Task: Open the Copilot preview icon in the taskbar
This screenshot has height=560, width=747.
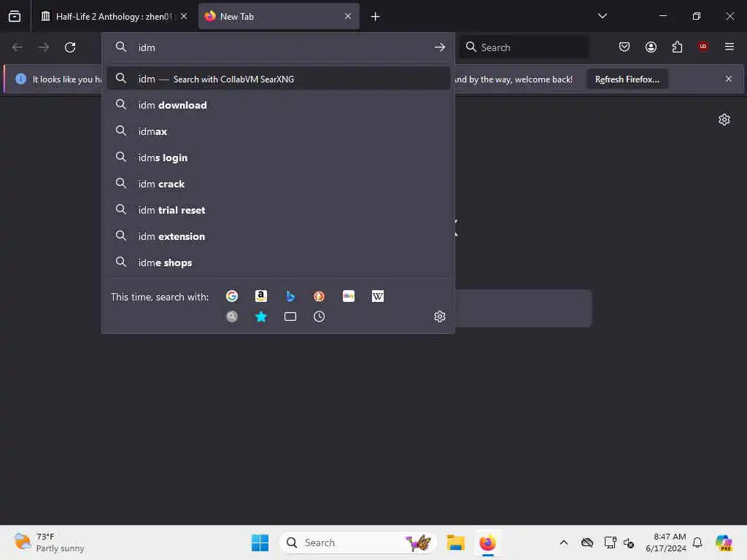Action: (724, 542)
